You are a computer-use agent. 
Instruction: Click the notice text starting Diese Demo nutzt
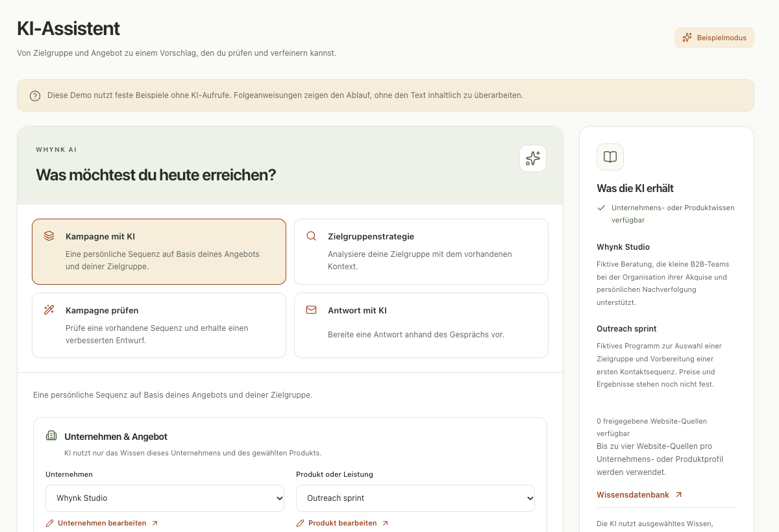[285, 95]
